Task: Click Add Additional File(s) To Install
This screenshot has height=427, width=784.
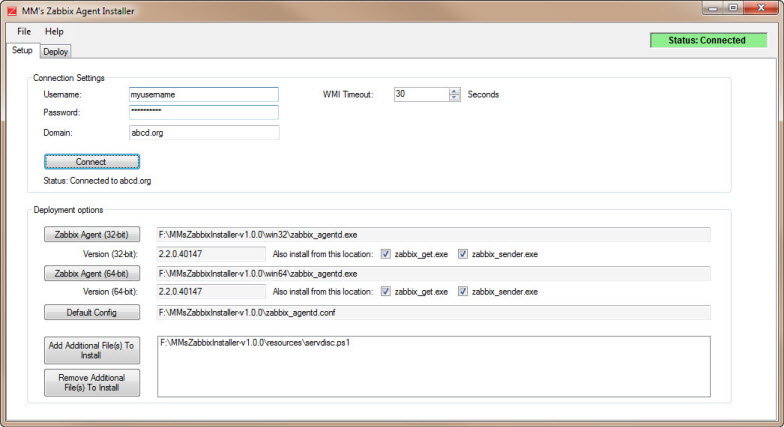Action: click(x=92, y=350)
